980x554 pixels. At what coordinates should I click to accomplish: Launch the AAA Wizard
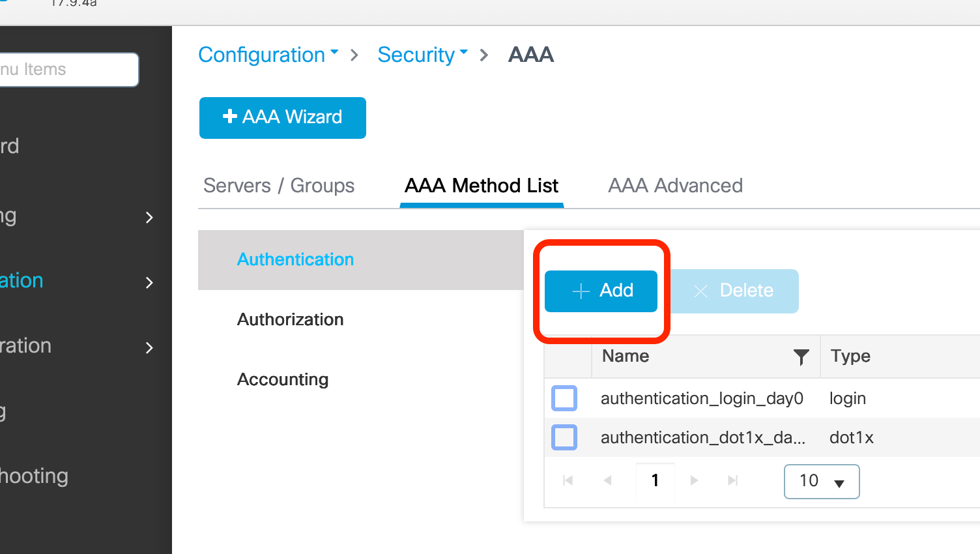[x=282, y=117]
